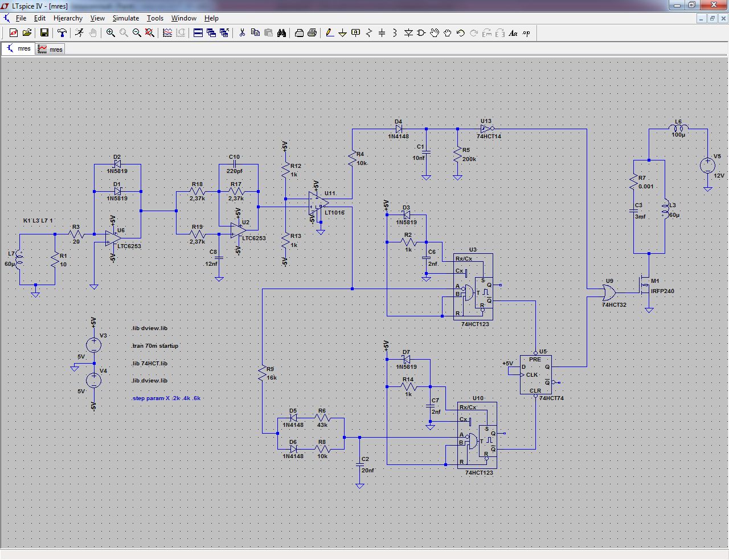Click the .tran 70m startup directive
Screen dimensions: 729x560
click(x=155, y=346)
